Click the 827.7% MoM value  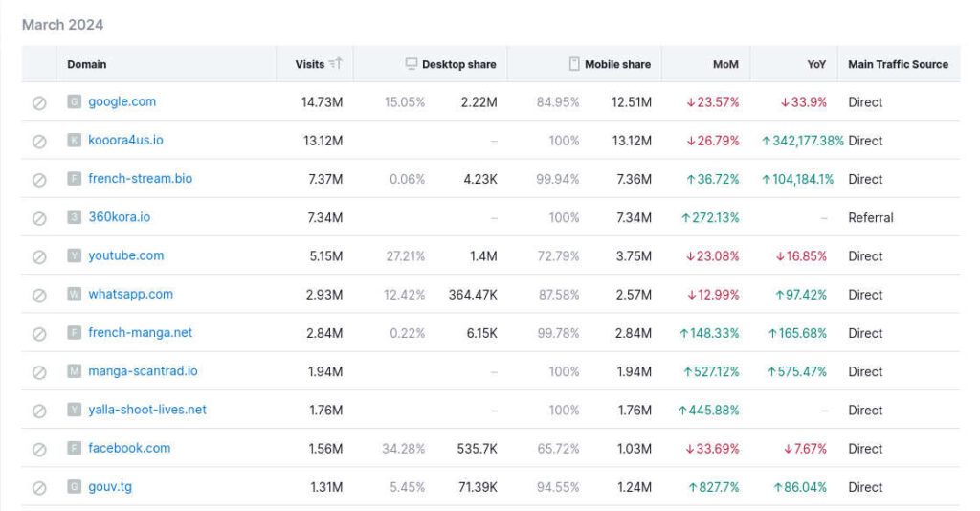click(714, 488)
